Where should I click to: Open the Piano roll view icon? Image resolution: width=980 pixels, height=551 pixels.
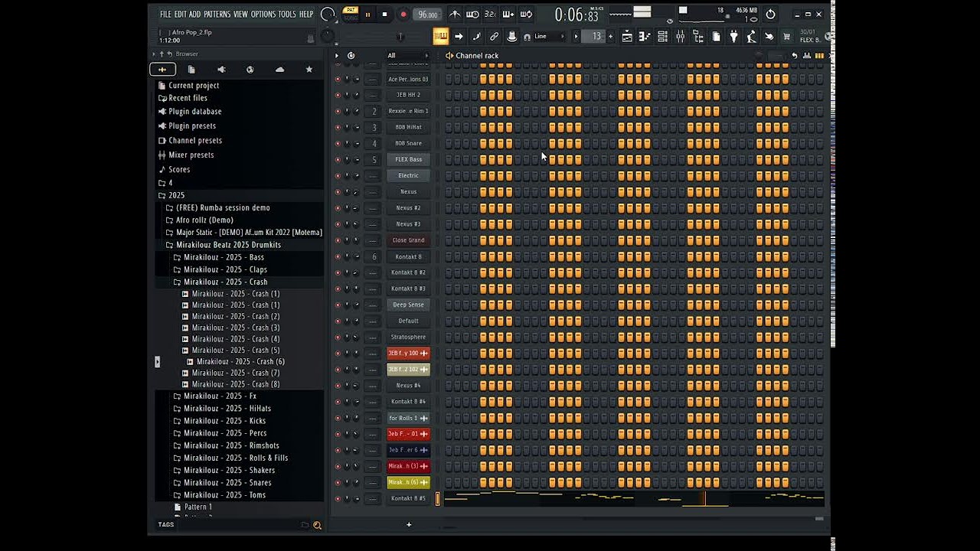tap(644, 36)
